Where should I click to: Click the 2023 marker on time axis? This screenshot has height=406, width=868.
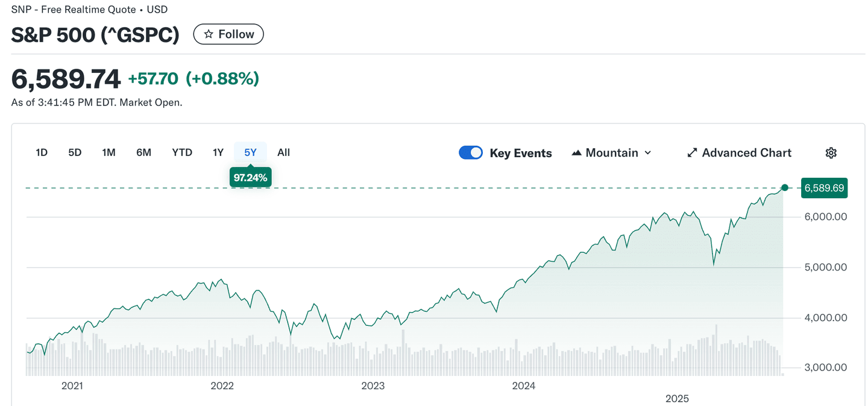click(373, 386)
